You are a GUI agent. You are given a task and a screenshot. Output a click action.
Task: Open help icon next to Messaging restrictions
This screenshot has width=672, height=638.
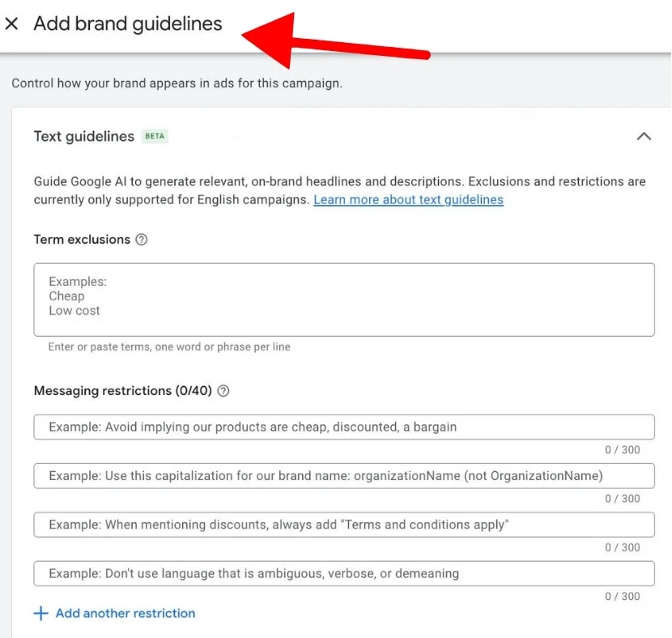tap(223, 391)
